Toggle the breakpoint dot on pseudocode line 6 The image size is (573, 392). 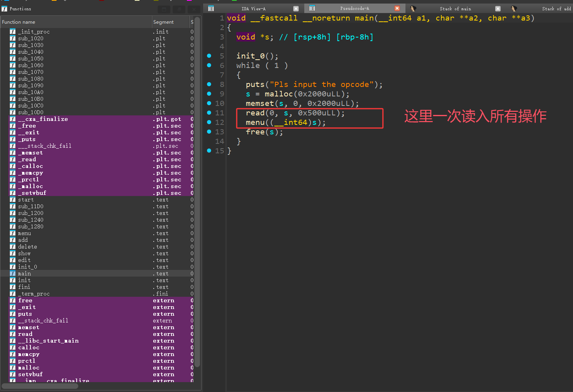click(209, 65)
